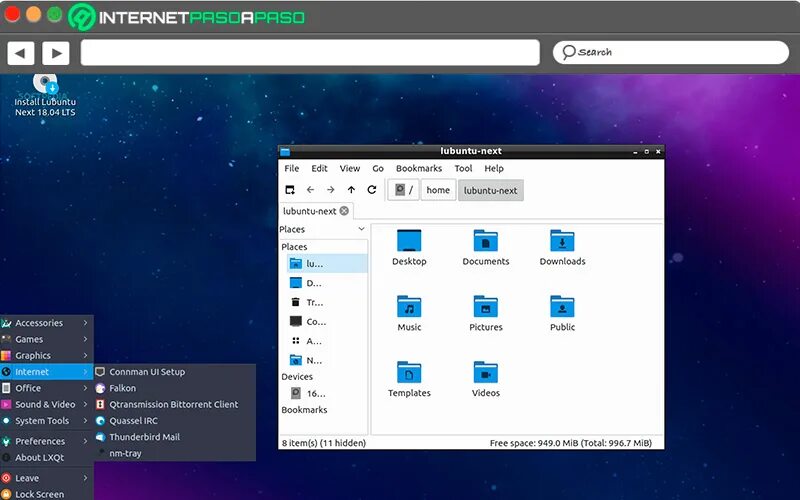Go up to parent folder
800x500 pixels.
(x=351, y=190)
